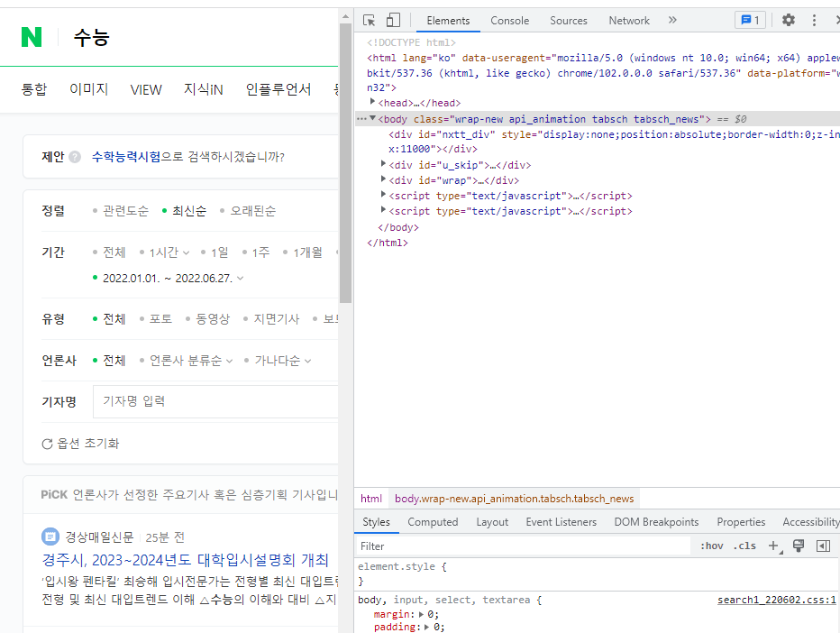The width and height of the screenshot is (840, 633).
Task: Collapse the body element node
Action: click(372, 118)
